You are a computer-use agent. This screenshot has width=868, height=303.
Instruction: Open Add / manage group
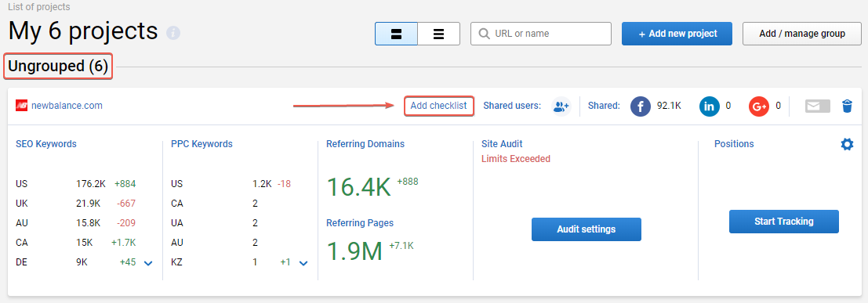coord(802,34)
